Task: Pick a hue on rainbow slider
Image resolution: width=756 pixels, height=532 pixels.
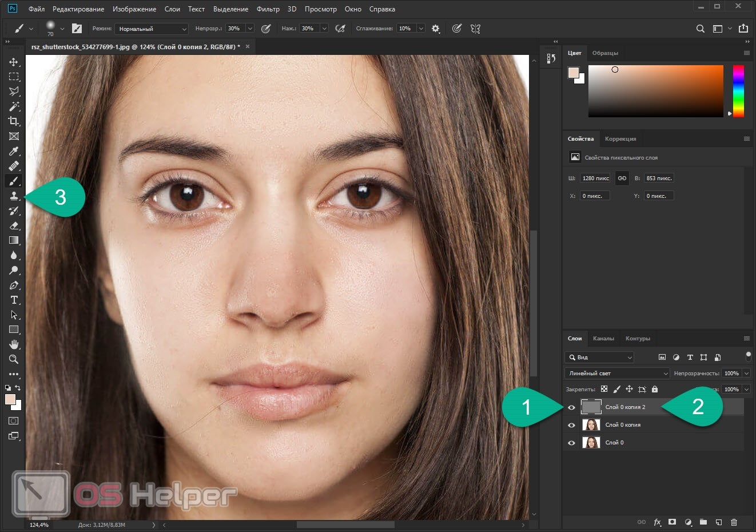Action: 738,91
